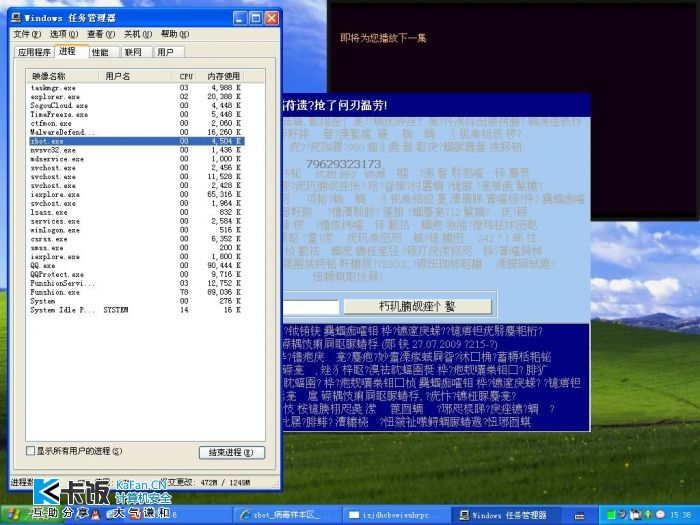Image resolution: width=700 pixels, height=525 pixels.
Task: Click the 结束进程 button
Action: (x=231, y=452)
